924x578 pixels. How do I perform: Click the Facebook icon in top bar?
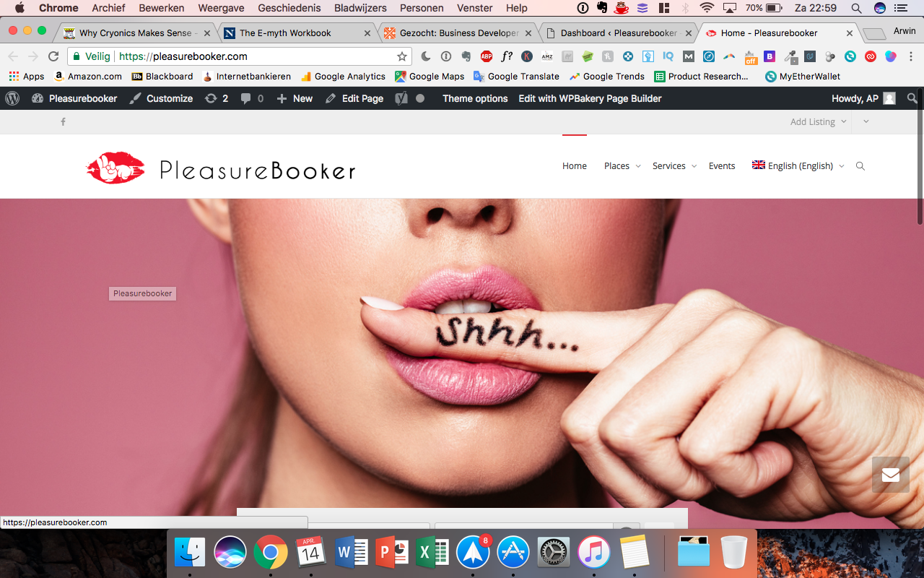pyautogui.click(x=63, y=122)
